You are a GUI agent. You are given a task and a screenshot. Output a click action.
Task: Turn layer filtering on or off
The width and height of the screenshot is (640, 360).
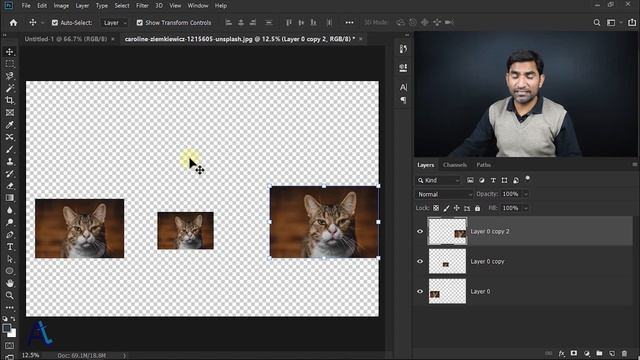527,179
